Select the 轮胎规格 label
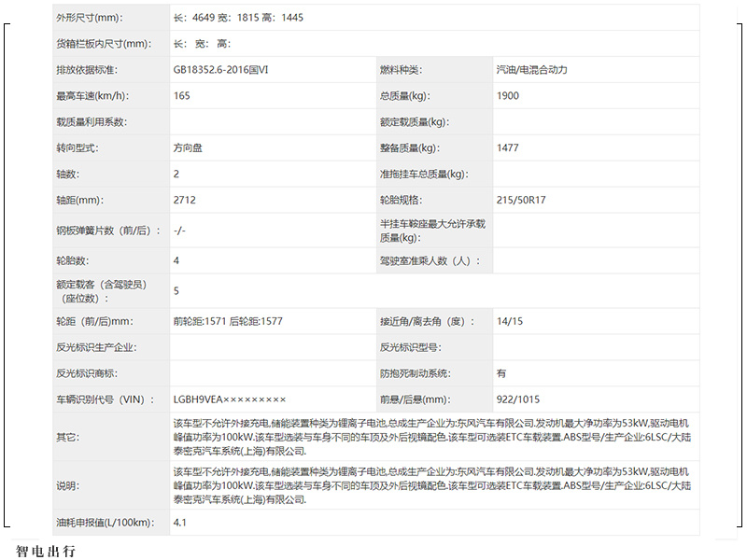 [401, 200]
